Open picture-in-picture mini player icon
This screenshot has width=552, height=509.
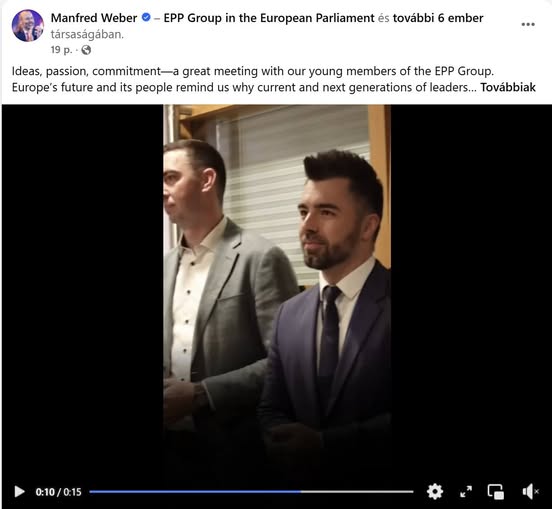495,491
